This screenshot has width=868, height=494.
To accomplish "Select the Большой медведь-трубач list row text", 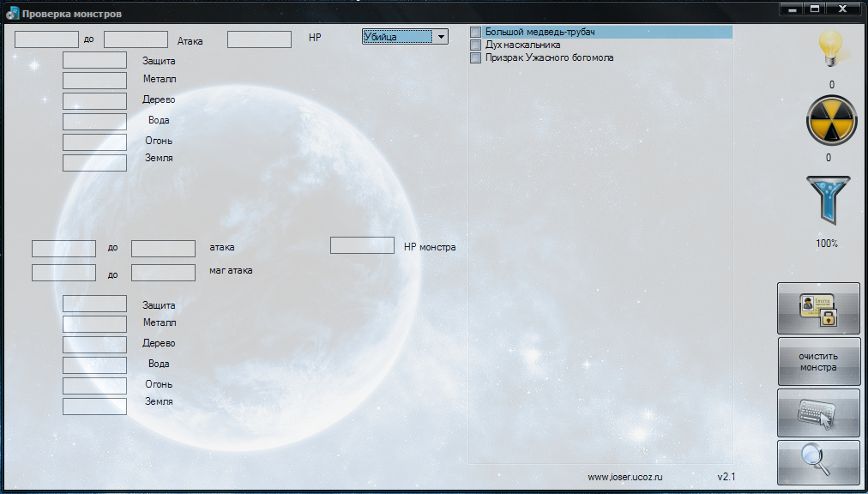I will point(539,32).
